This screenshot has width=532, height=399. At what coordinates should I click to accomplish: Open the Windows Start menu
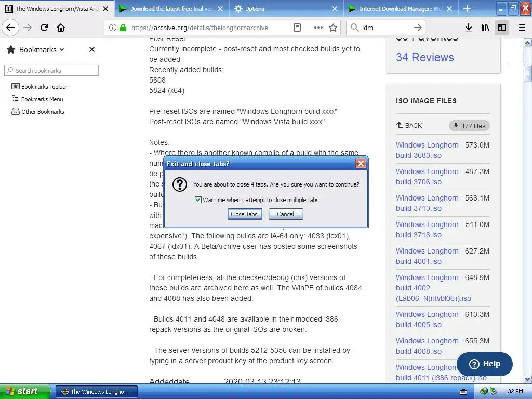pos(25,392)
